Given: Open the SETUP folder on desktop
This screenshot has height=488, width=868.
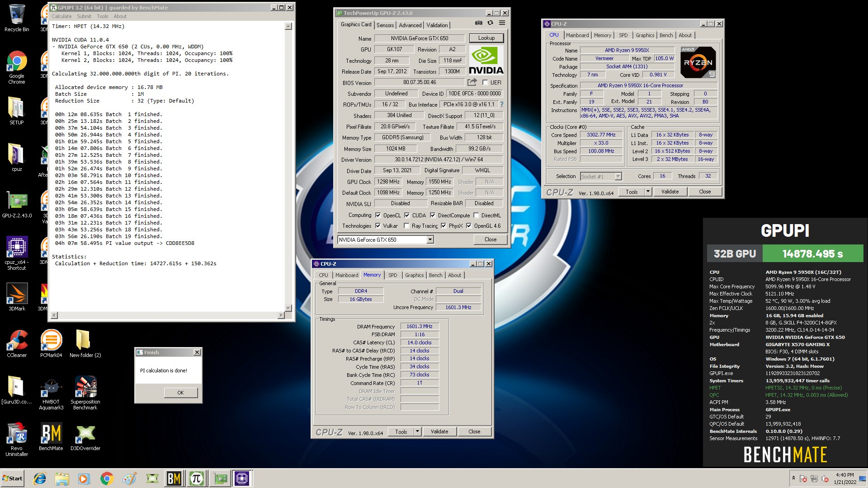Looking at the screenshot, I should pyautogui.click(x=17, y=111).
